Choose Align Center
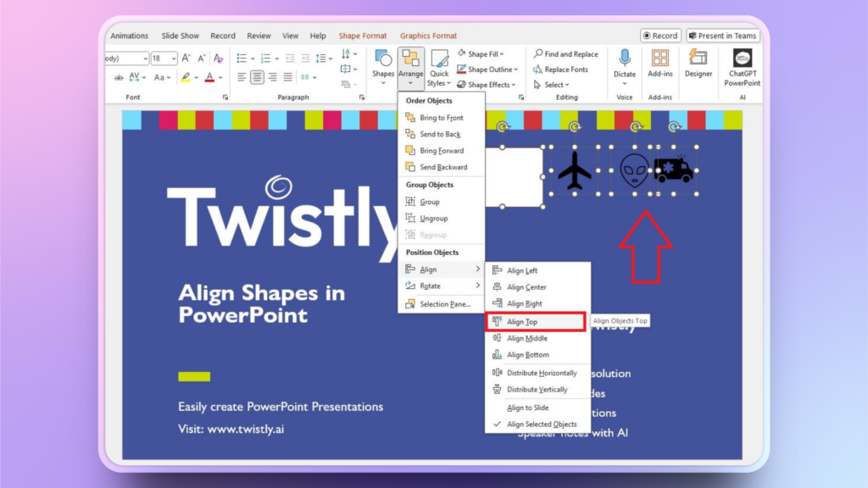Viewport: 868px width, 488px height. (537, 287)
